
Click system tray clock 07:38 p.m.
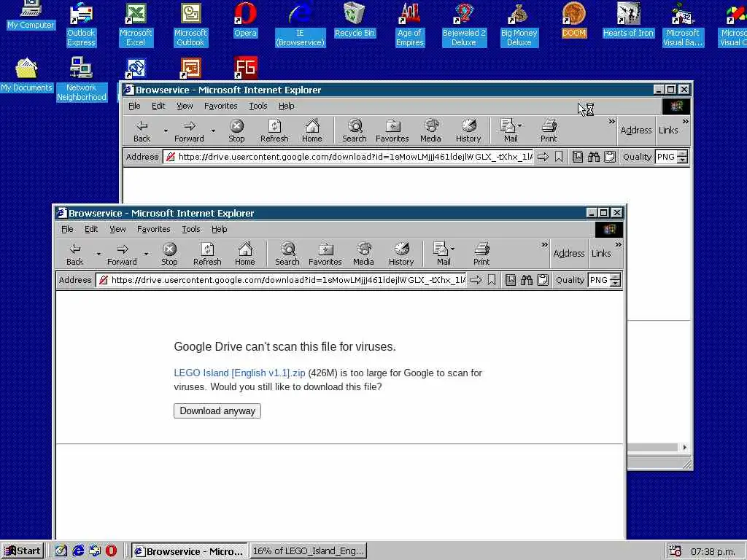(x=713, y=551)
